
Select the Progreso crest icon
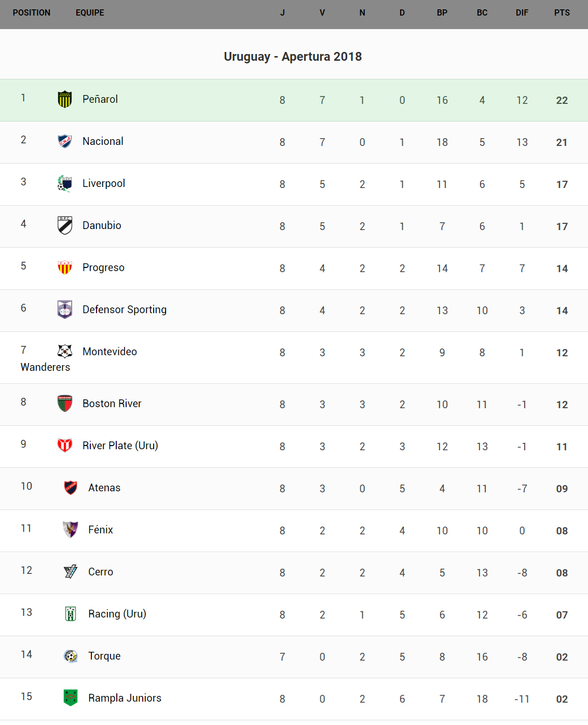tap(65, 267)
